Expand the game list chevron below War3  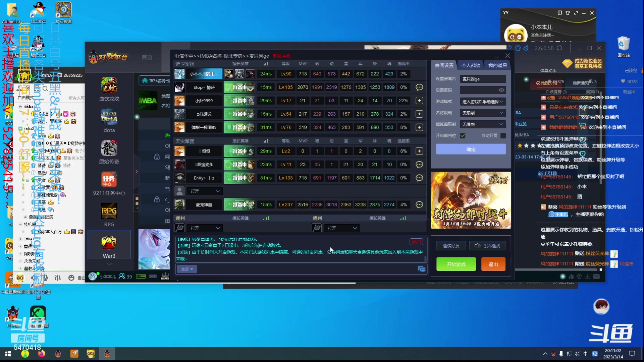pos(109,264)
